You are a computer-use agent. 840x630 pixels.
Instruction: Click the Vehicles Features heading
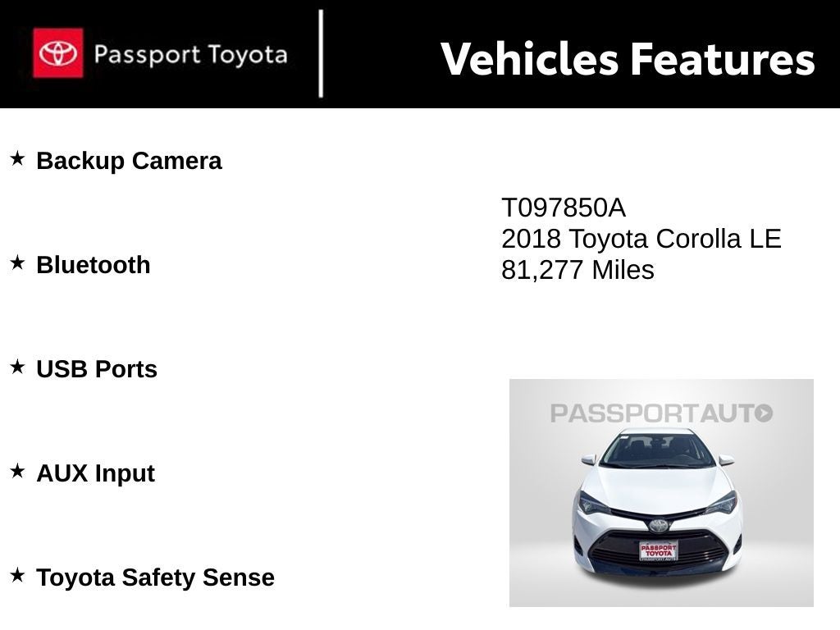pyautogui.click(x=628, y=59)
